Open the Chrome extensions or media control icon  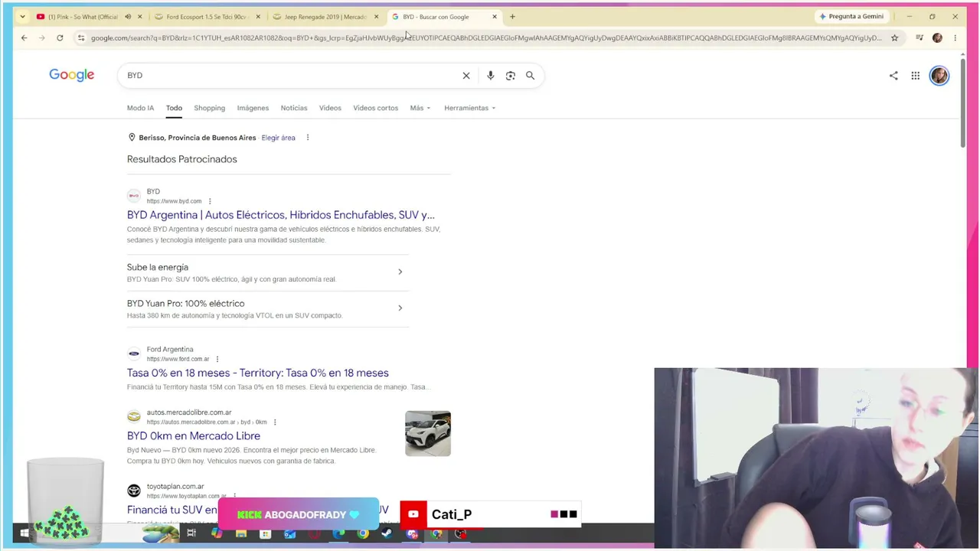(920, 37)
